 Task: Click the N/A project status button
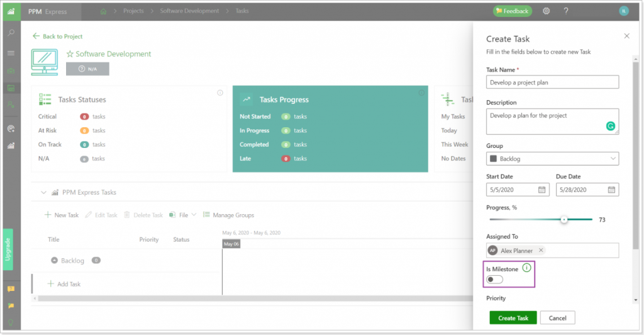pyautogui.click(x=87, y=69)
